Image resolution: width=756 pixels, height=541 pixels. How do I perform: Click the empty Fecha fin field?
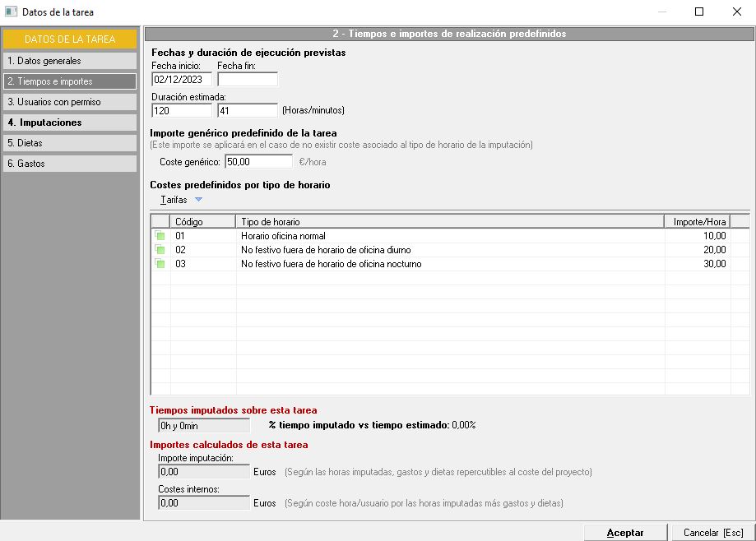(x=247, y=80)
